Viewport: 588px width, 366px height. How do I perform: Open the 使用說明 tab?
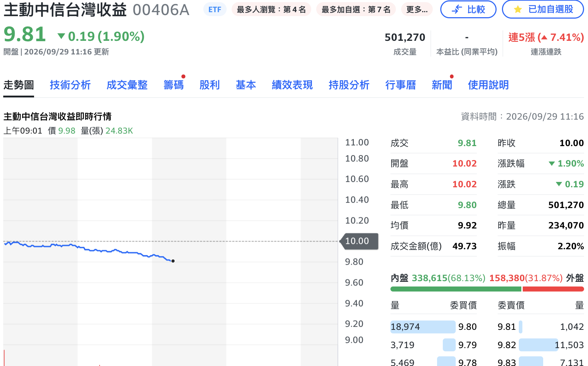(488, 85)
